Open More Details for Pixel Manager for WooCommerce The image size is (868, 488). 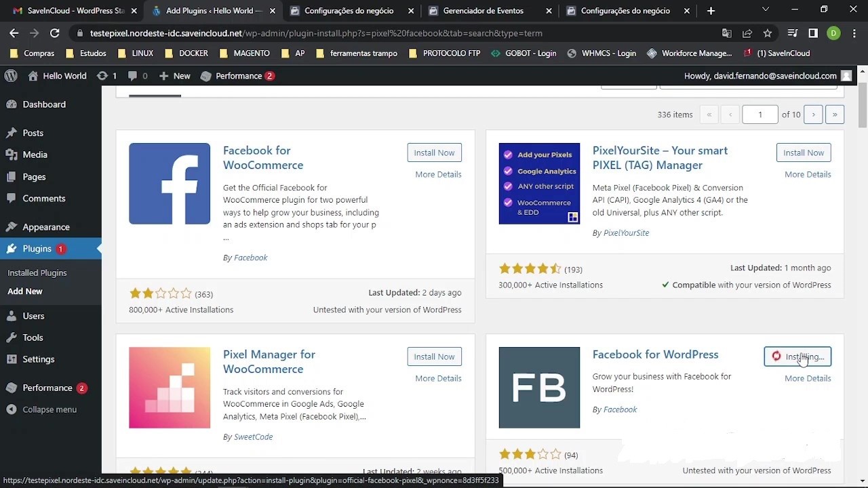438,378
